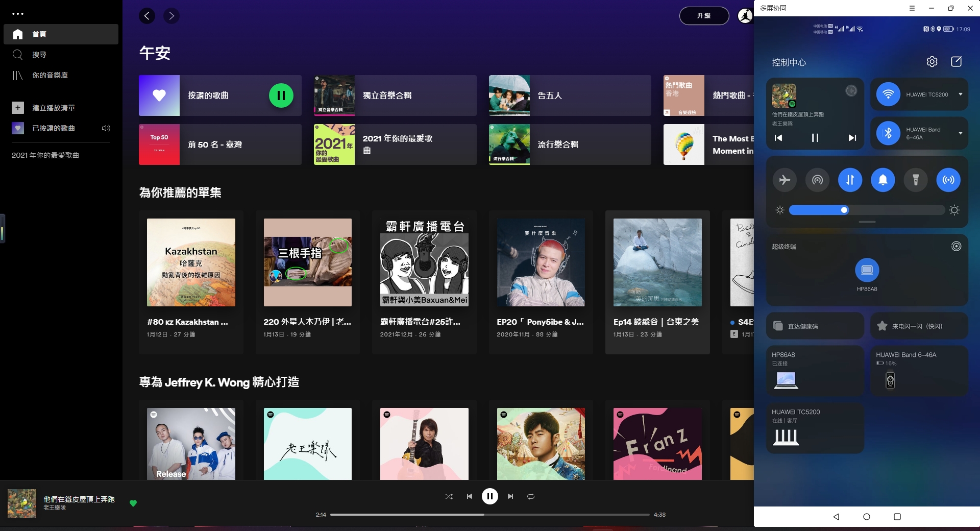Seek in the Spotify song progress bar
This screenshot has height=531, width=980.
coord(490,515)
